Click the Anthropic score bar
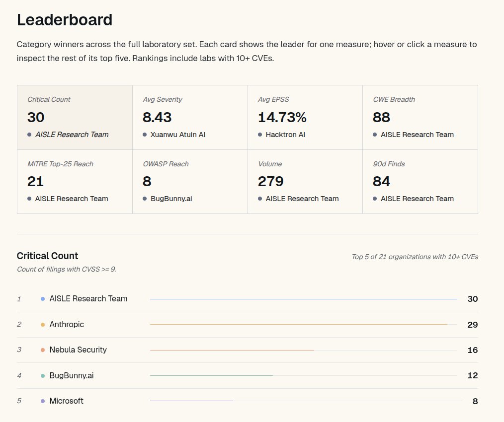Screen dimensions: 504x422 pyautogui.click(x=303, y=324)
